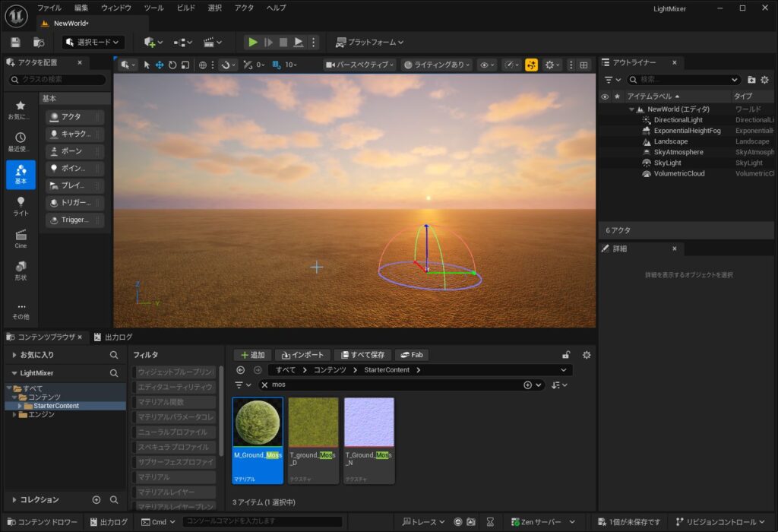The width and height of the screenshot is (778, 532).
Task: Click the content browser settings gear icon
Action: [586, 355]
